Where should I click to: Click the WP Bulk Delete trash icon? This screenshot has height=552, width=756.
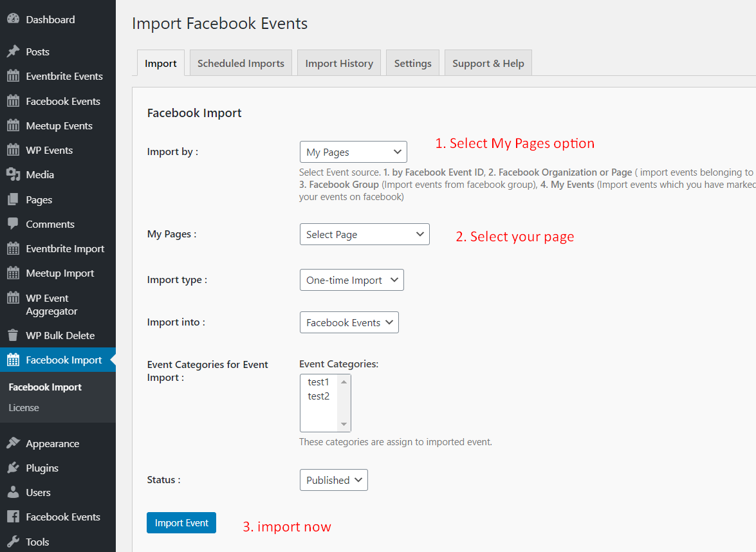[x=13, y=336]
